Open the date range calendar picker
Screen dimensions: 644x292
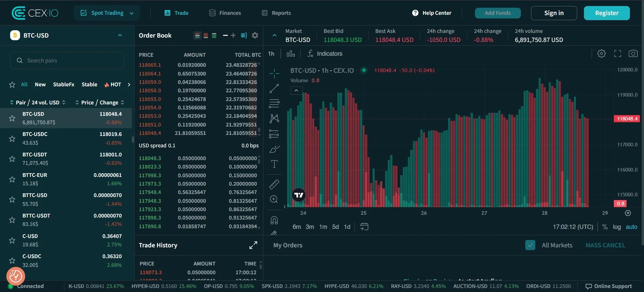click(364, 227)
